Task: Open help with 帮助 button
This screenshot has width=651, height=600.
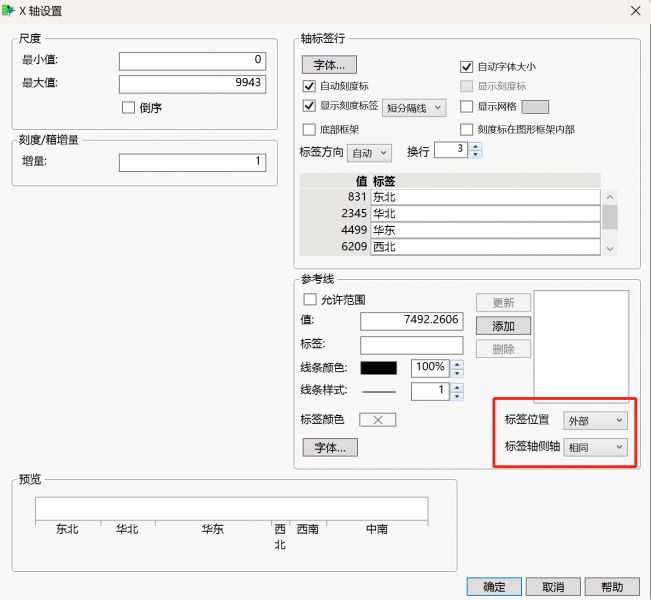Action: coord(612,587)
